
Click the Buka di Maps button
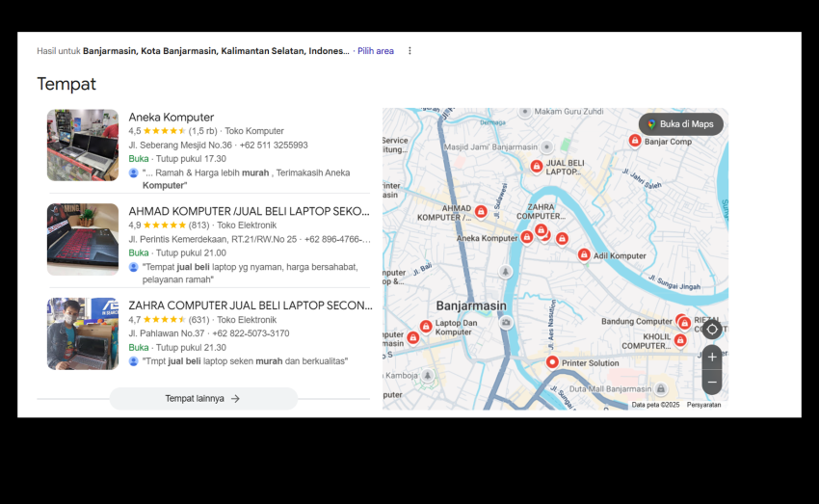[680, 124]
